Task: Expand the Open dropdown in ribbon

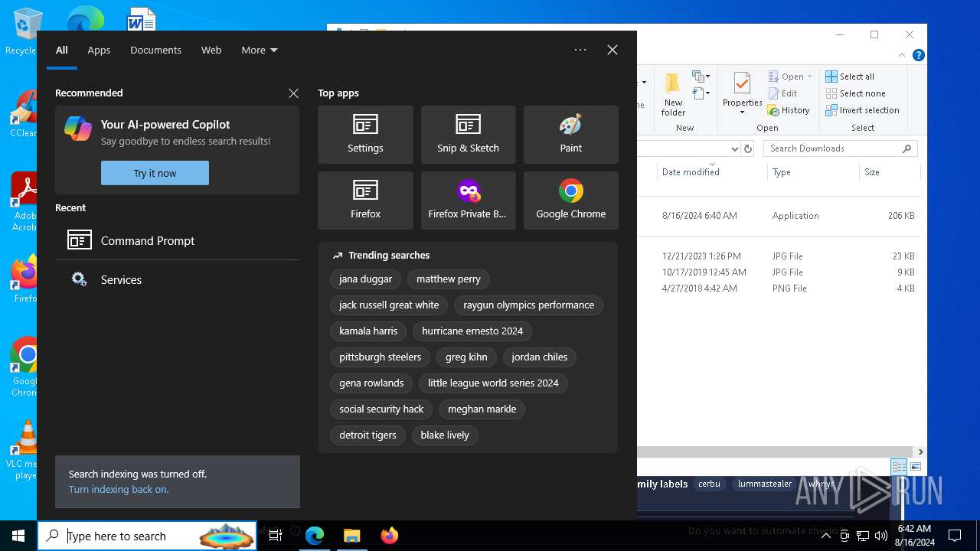Action: [x=810, y=77]
